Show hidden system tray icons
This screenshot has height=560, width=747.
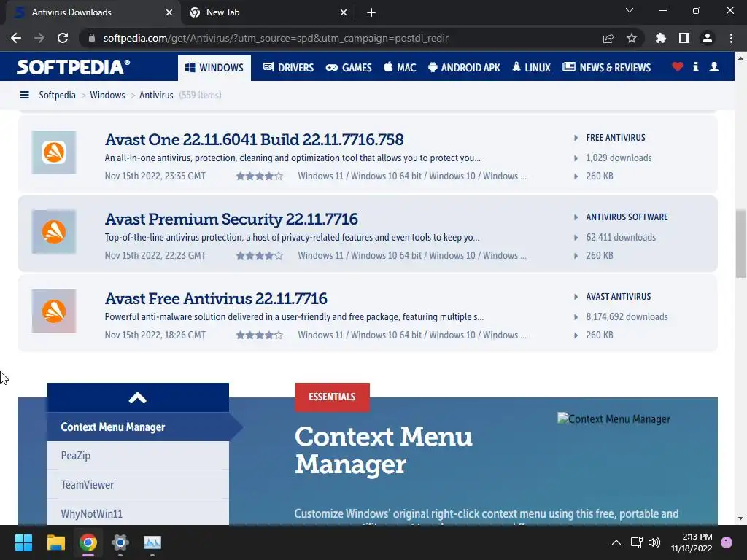coord(616,542)
